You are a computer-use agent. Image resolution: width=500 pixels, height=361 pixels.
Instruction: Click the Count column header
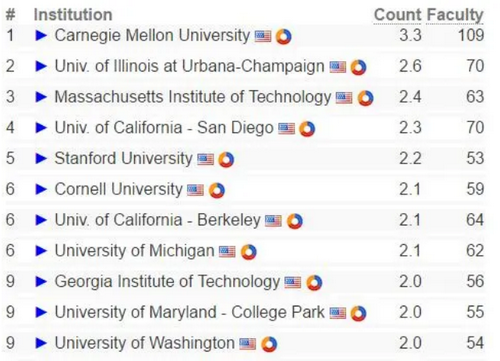(x=397, y=15)
